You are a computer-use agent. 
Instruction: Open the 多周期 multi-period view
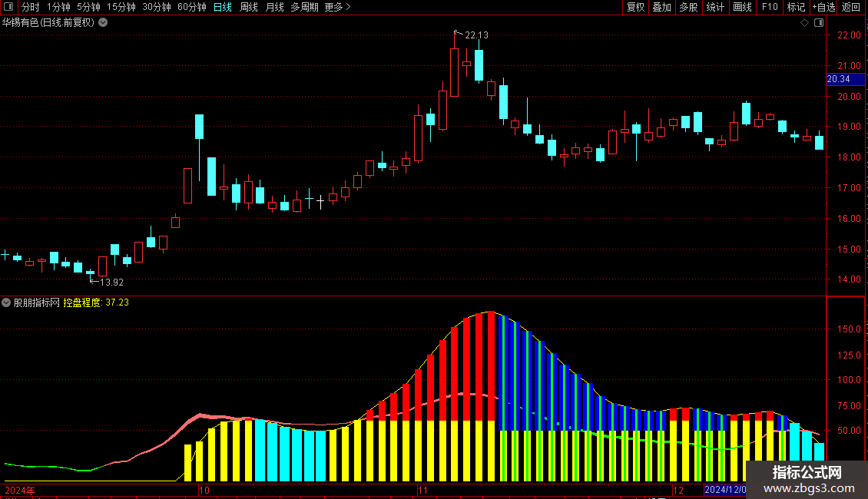pos(304,7)
